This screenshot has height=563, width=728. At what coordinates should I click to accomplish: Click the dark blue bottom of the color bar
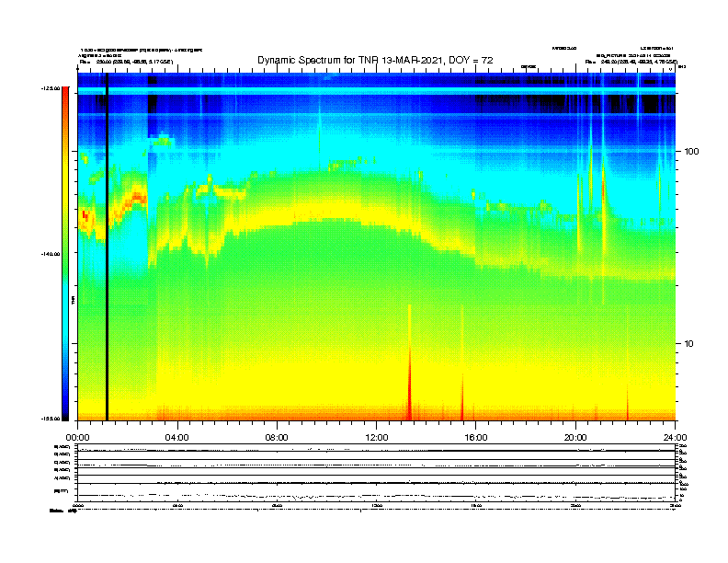click(x=65, y=414)
